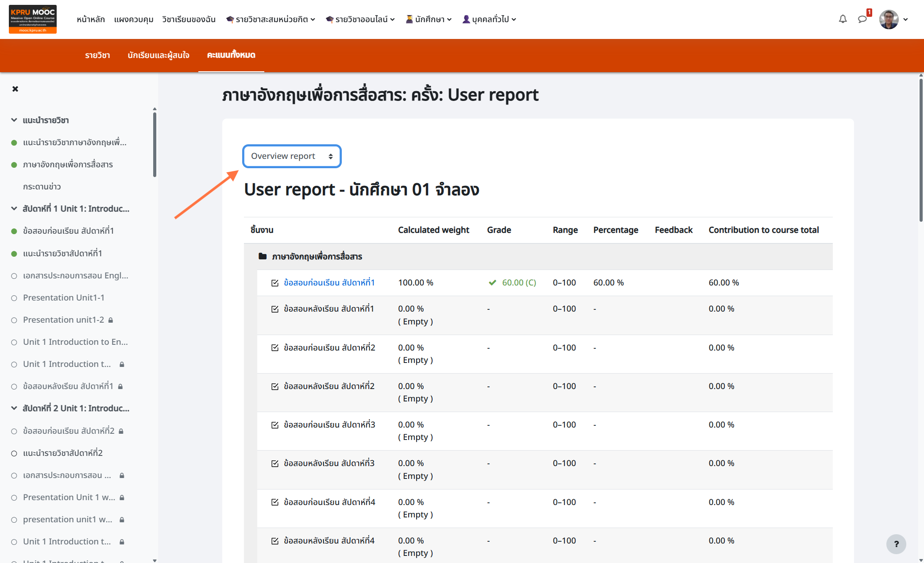The height and width of the screenshot is (563, 924).
Task: Click the course index sidebar scrollbar
Action: point(155,144)
